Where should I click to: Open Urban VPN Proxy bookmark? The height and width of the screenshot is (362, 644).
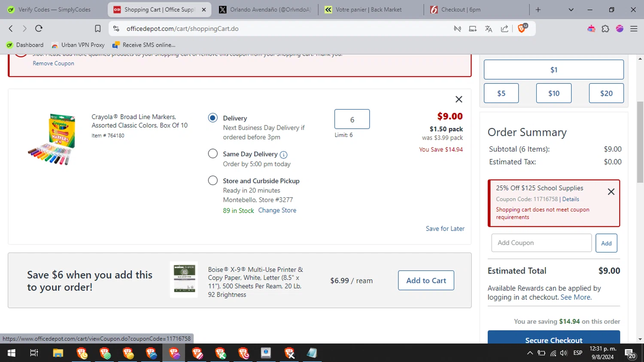tap(78, 45)
